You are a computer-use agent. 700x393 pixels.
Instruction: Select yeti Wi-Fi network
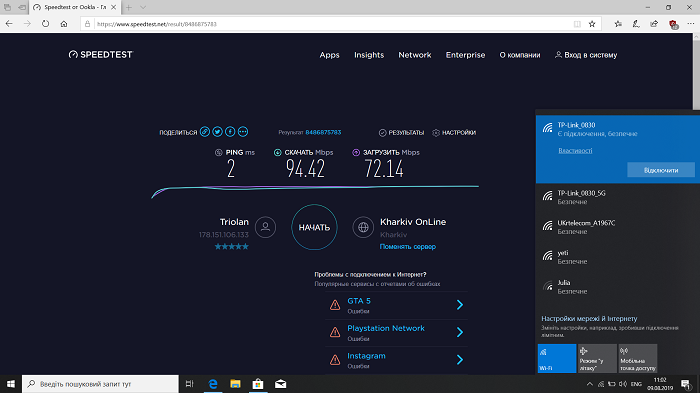618,257
